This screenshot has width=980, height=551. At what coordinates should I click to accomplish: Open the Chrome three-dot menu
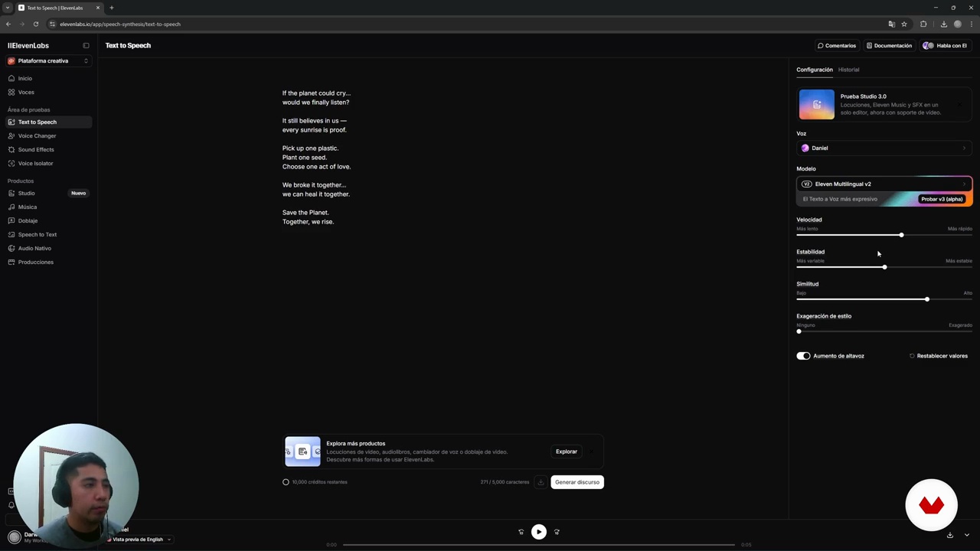coord(971,24)
